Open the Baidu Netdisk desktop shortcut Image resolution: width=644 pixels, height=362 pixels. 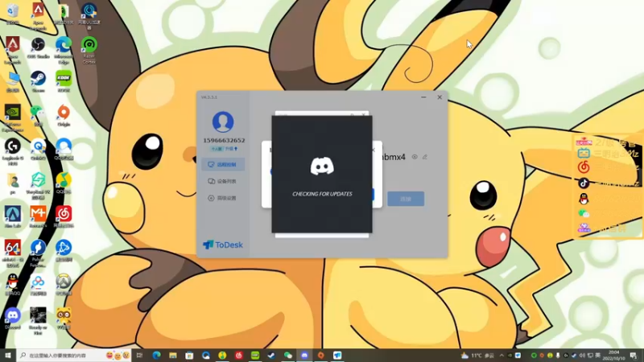pyautogui.click(x=38, y=285)
